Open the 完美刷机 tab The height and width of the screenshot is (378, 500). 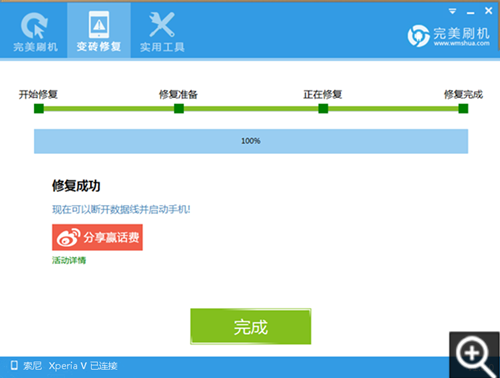pyautogui.click(x=35, y=32)
